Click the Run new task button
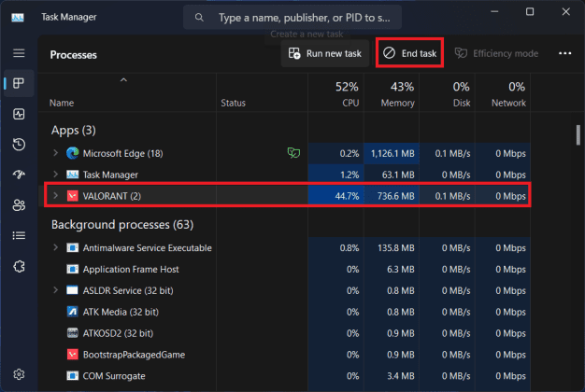585x392 pixels. 324,53
